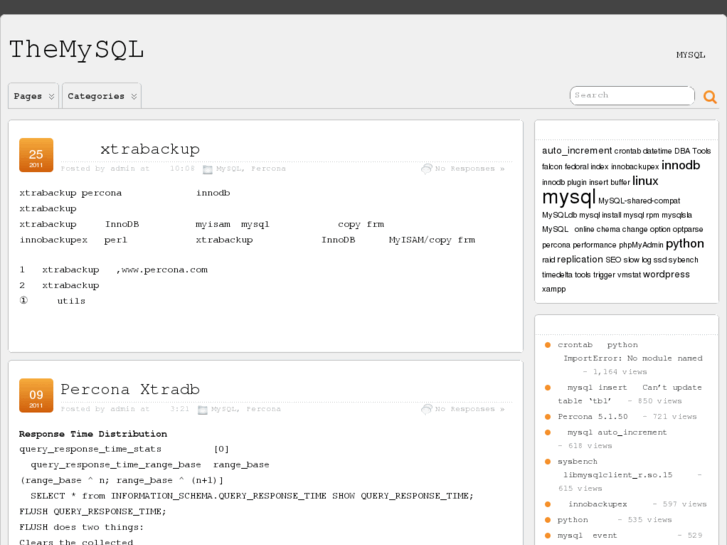Screen dimensions: 727x545
Task: Open popular post sysbench libmysqlclient_r.so.15
Action: (x=615, y=468)
